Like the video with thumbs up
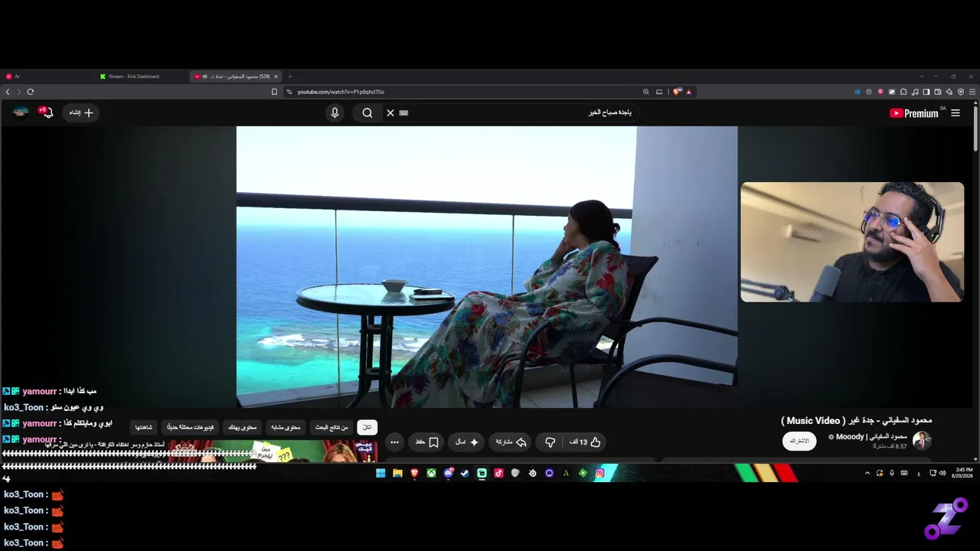Viewport: 980px width, 551px height. tap(586, 442)
